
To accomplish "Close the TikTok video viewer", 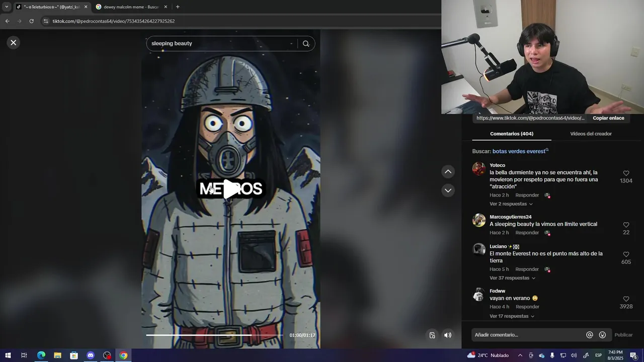I will coord(14,43).
